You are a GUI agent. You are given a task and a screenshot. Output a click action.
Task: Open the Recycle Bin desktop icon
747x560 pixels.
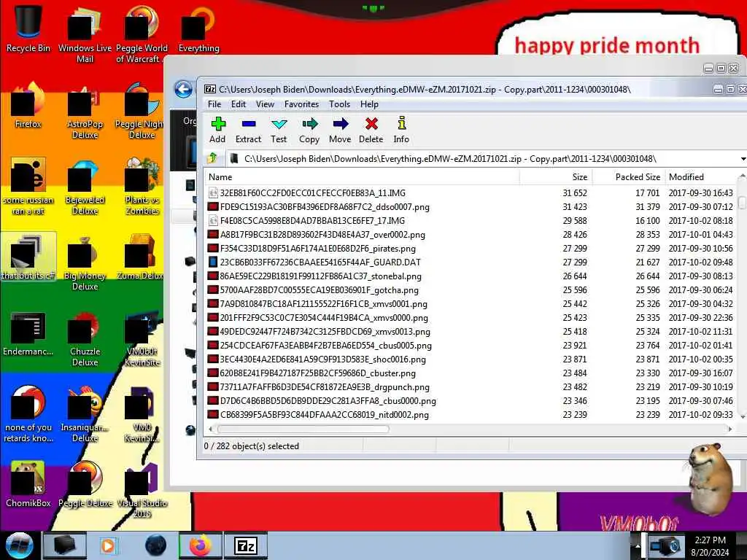tap(28, 28)
